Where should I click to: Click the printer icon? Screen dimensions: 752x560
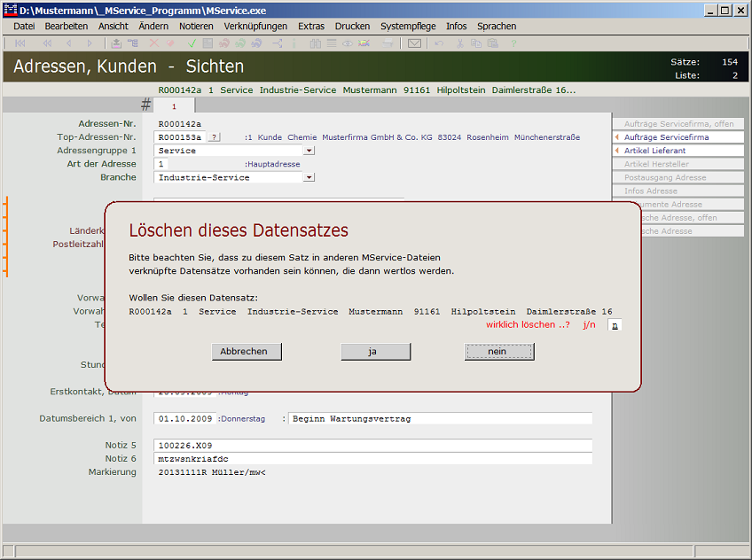[388, 42]
